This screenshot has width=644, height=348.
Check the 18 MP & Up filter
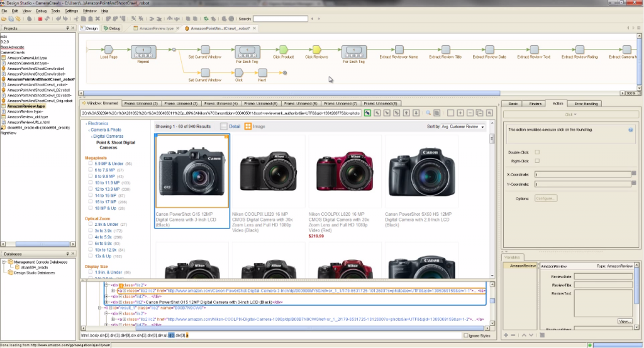91,208
